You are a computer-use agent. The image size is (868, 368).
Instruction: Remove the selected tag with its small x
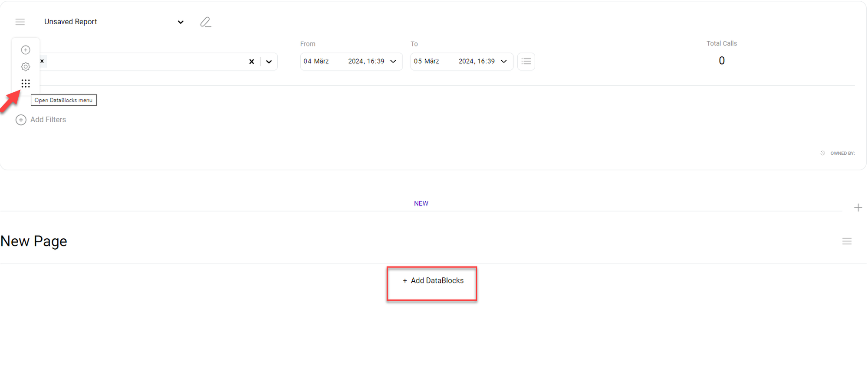point(42,61)
